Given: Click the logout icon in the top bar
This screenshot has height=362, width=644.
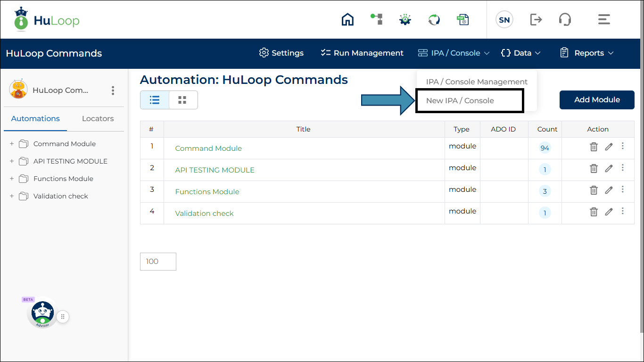Looking at the screenshot, I should 536,19.
